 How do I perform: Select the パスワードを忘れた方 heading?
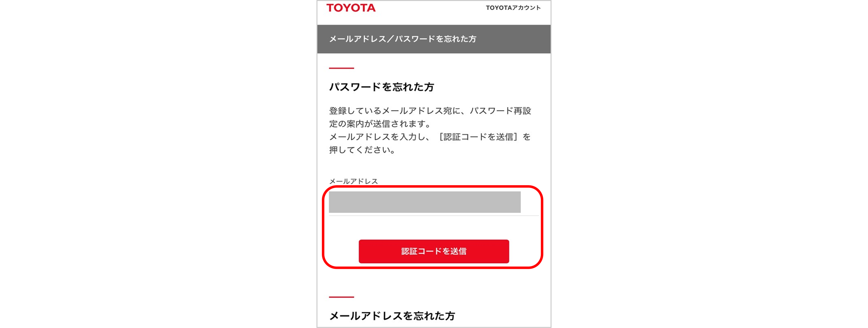[381, 87]
